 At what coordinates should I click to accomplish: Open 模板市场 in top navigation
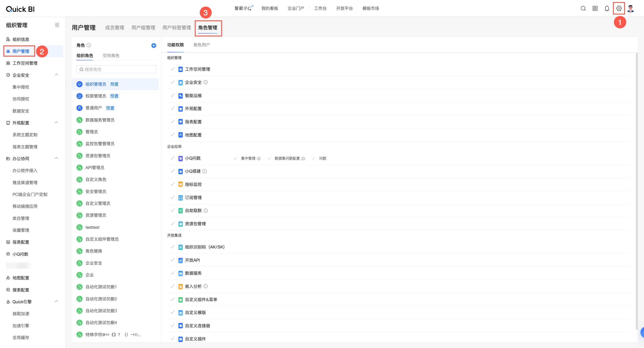click(371, 8)
